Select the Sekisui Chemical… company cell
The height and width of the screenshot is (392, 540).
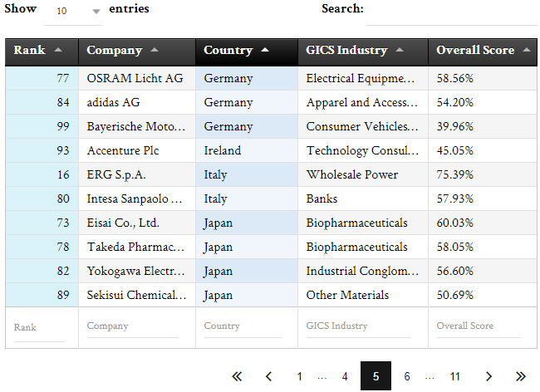(x=137, y=295)
